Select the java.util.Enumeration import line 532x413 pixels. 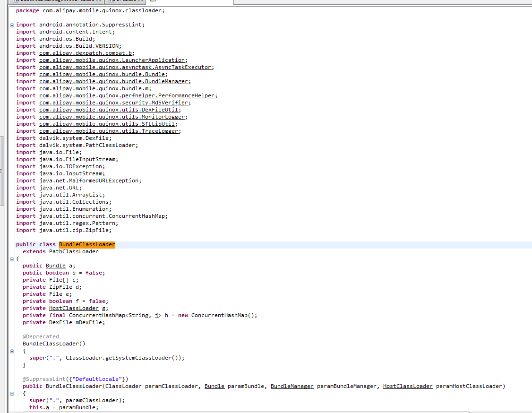pyautogui.click(x=64, y=209)
